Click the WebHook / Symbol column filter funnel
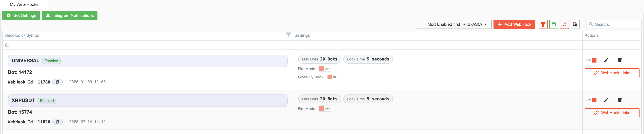 click(288, 35)
